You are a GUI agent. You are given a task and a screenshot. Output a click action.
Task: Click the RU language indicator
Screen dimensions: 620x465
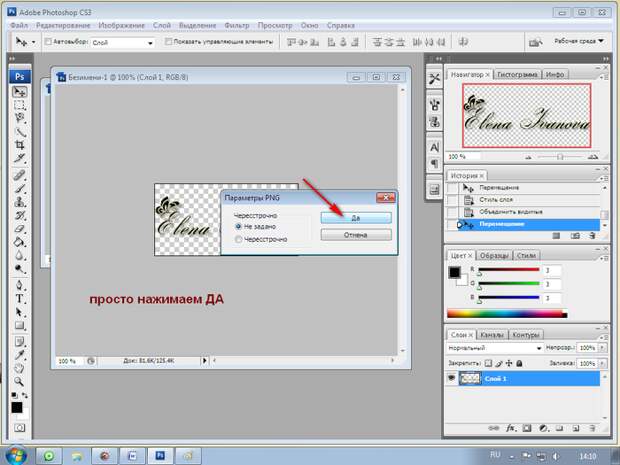[x=495, y=455]
